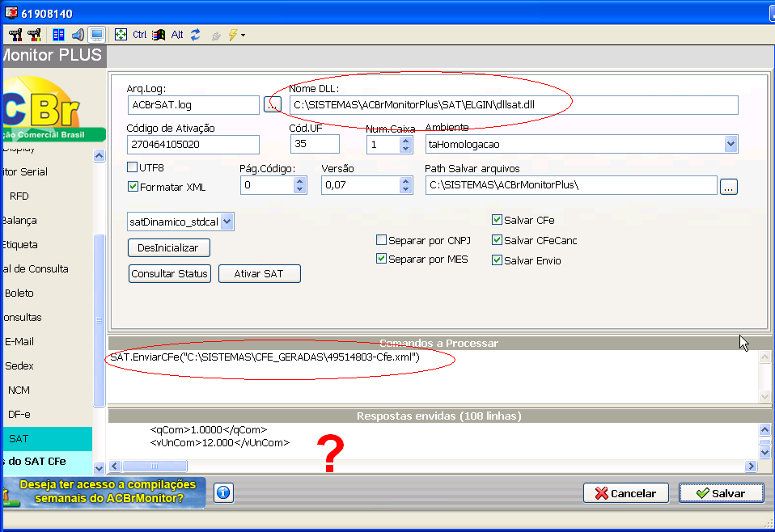This screenshot has height=532, width=775.
Task: Uncheck the Salvar CFe checkbox
Action: tap(498, 220)
